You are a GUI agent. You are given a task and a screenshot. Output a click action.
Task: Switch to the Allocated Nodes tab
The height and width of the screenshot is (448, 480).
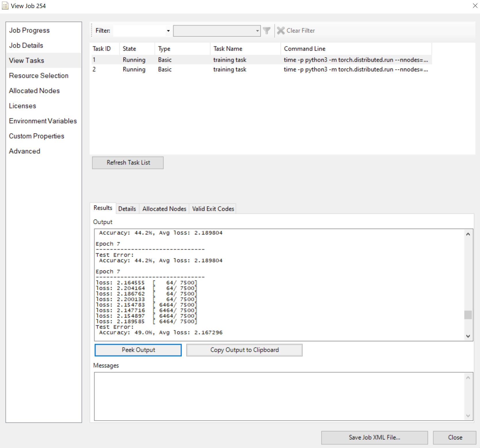point(164,209)
